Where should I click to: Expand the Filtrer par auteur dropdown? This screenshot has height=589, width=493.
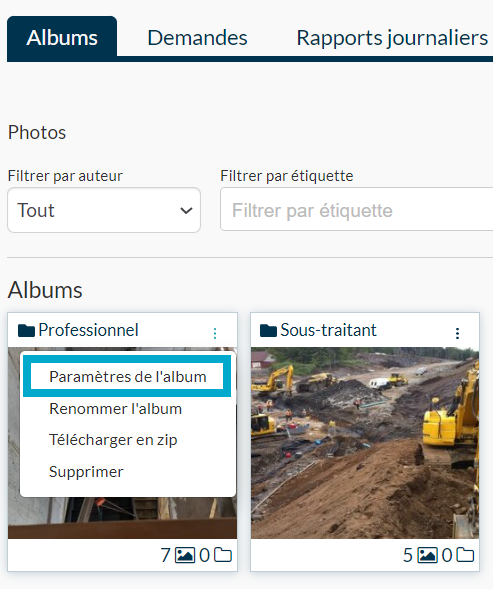click(104, 210)
